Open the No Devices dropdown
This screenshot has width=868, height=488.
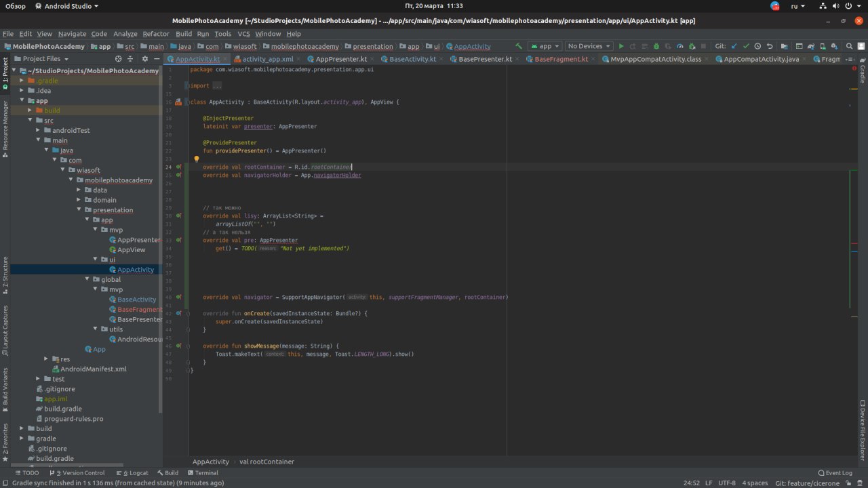point(589,46)
